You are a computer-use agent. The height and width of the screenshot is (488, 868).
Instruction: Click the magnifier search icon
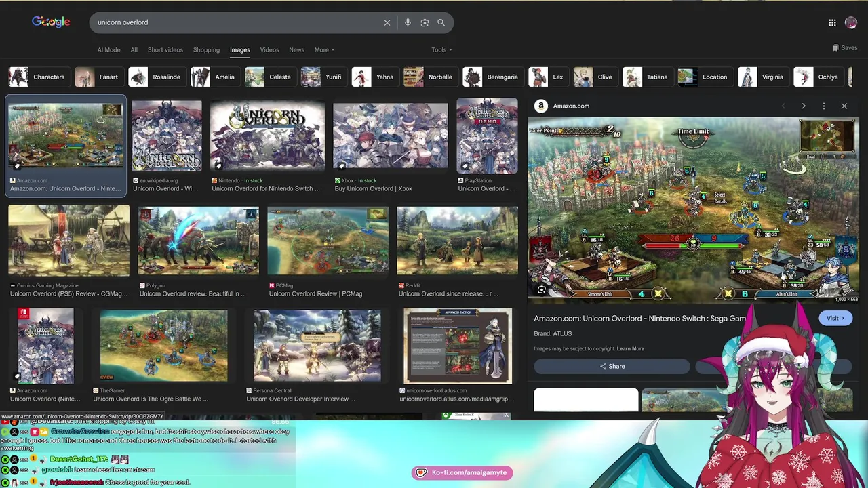[441, 22]
